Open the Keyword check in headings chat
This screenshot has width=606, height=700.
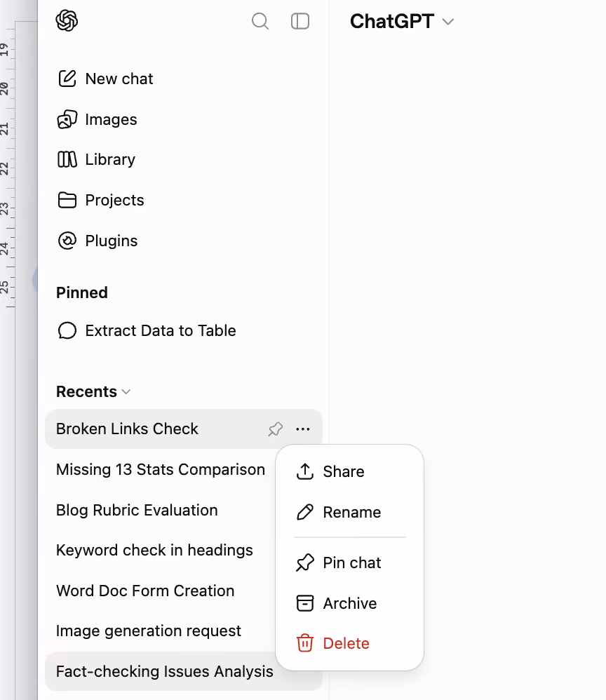[x=154, y=551]
